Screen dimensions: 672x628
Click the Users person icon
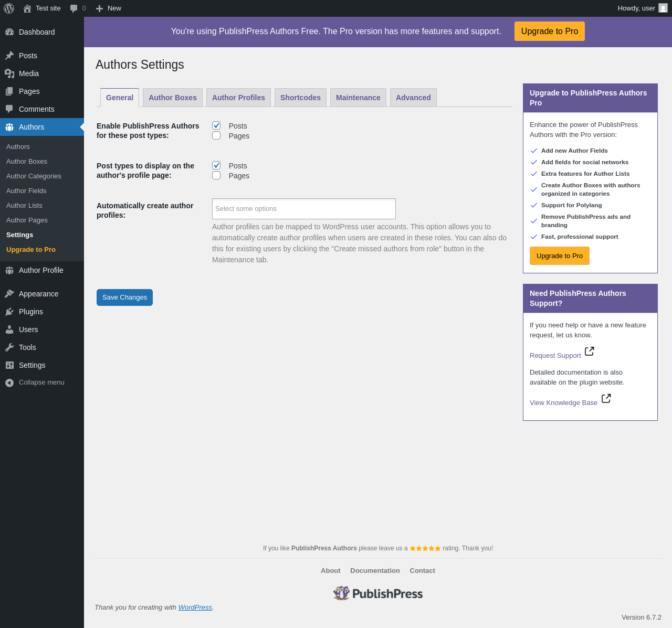tap(9, 329)
